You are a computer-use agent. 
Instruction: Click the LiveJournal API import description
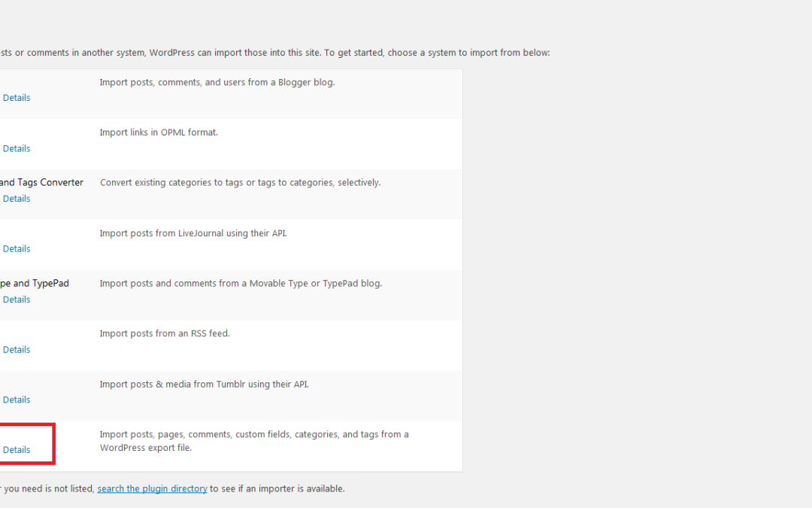click(x=193, y=233)
